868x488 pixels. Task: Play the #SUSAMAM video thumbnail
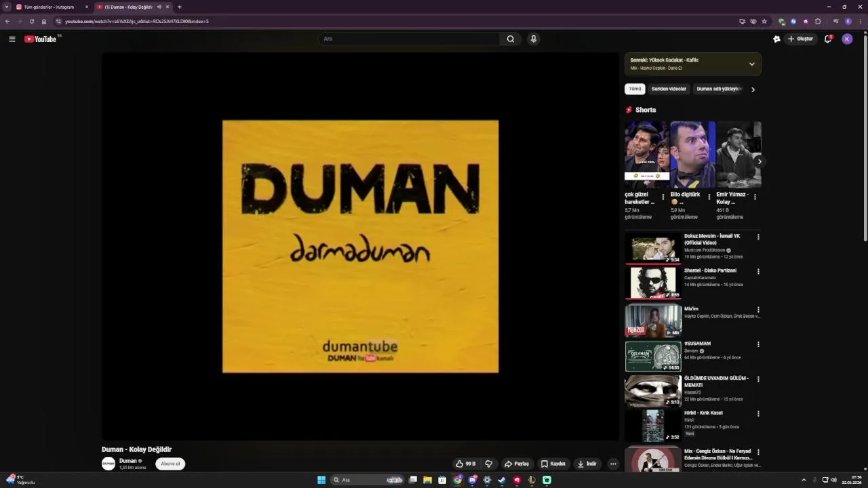point(653,356)
